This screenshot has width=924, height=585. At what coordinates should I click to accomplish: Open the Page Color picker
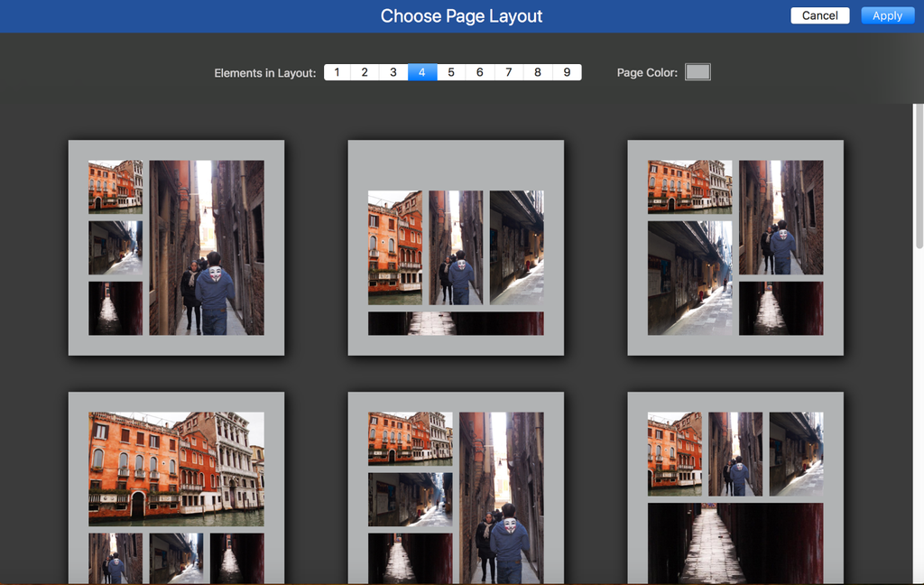pyautogui.click(x=697, y=71)
